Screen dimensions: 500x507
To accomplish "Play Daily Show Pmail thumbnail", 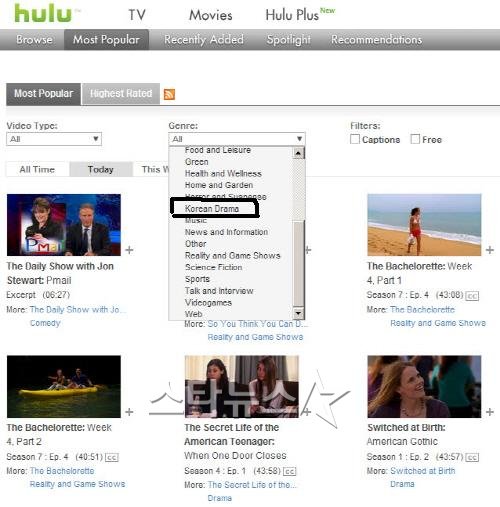I will tap(64, 225).
